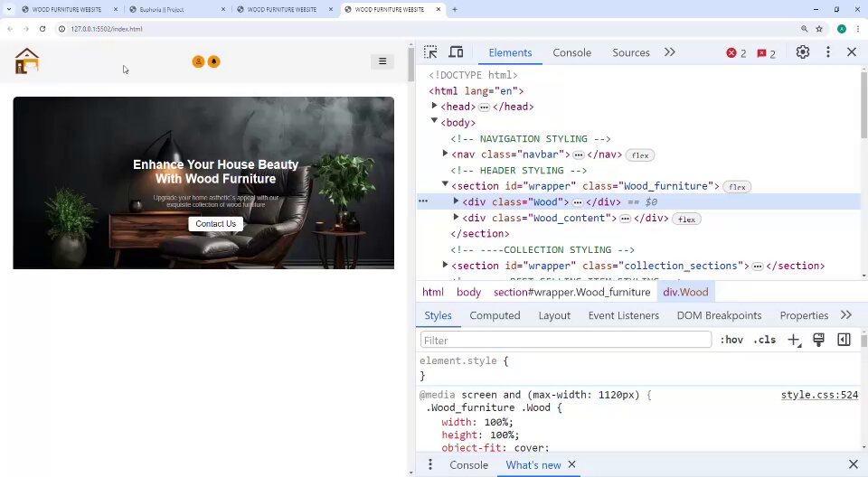Open the tab search dropdown arrow
The image size is (868, 477).
coord(9,9)
